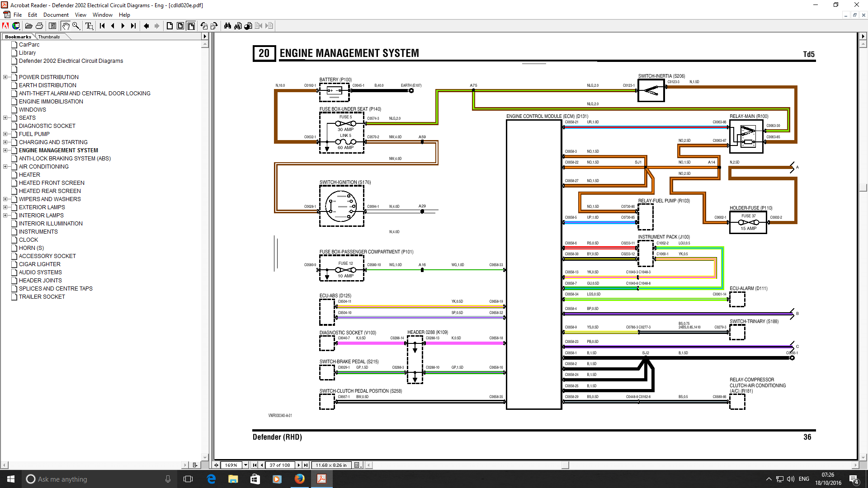Go to last page using toolbar
The height and width of the screenshot is (488, 868).
coord(133,26)
